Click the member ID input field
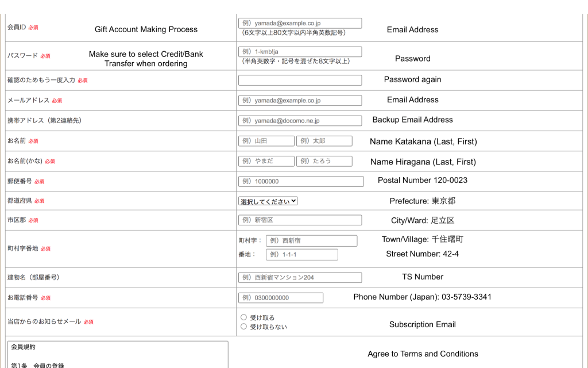The image size is (588, 368). pos(300,23)
